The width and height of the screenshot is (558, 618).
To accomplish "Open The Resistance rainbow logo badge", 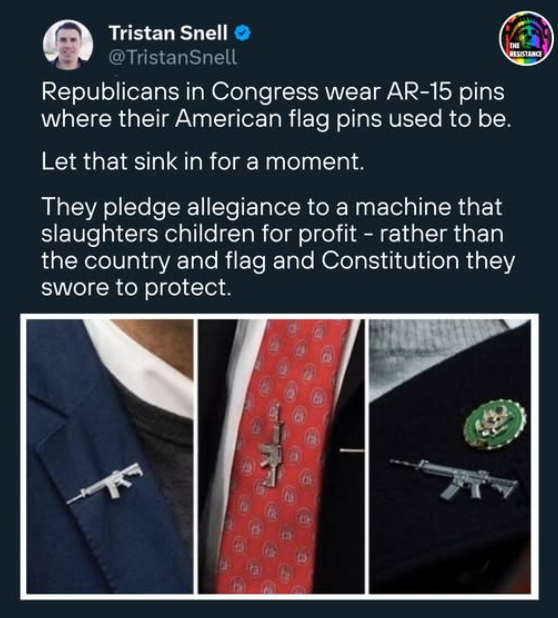I will (x=526, y=38).
